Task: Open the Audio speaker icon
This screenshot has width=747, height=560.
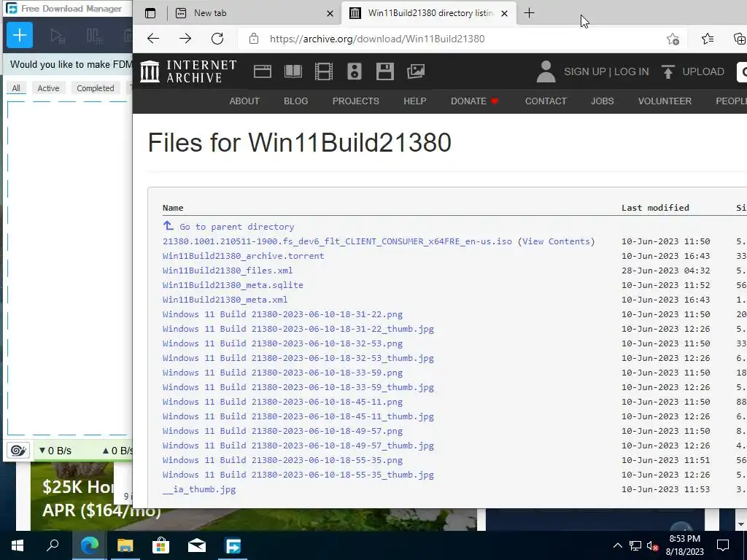Action: (x=354, y=71)
